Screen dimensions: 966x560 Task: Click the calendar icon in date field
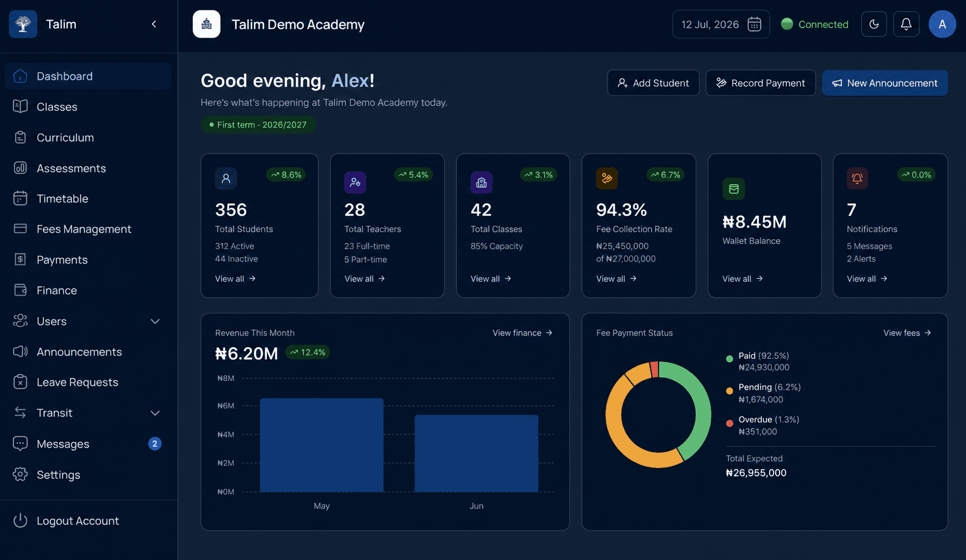tap(754, 24)
